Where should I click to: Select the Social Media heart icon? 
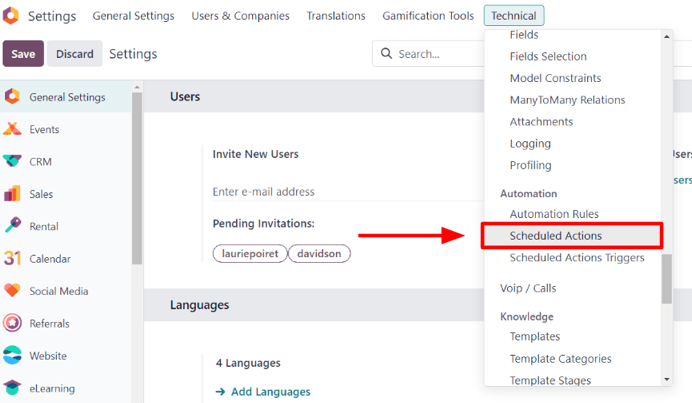pyautogui.click(x=12, y=291)
